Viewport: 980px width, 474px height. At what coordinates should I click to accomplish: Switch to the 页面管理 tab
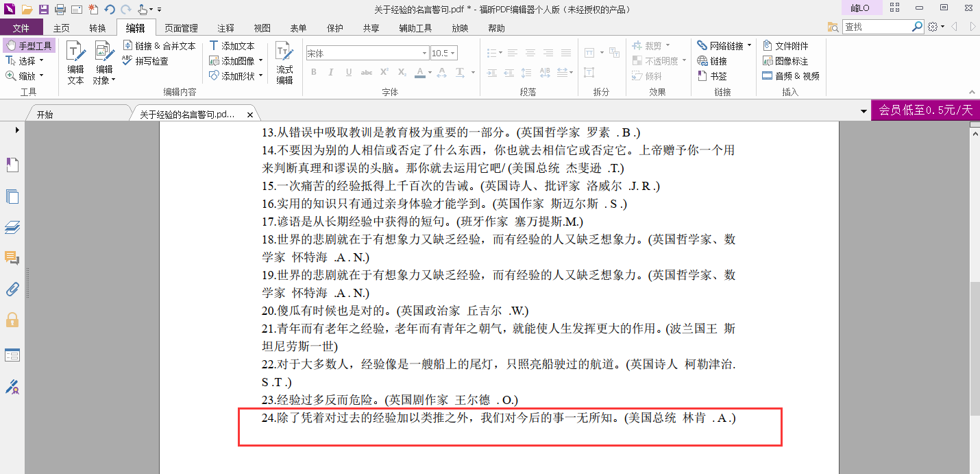pyautogui.click(x=182, y=28)
